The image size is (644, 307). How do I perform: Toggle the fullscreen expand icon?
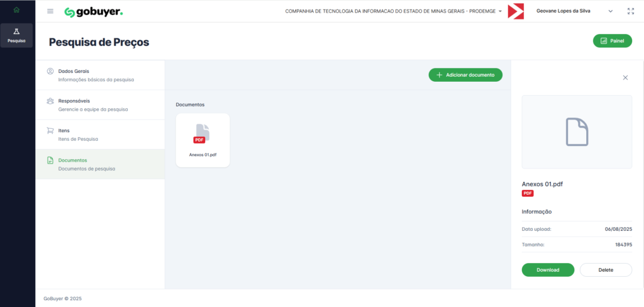click(631, 11)
